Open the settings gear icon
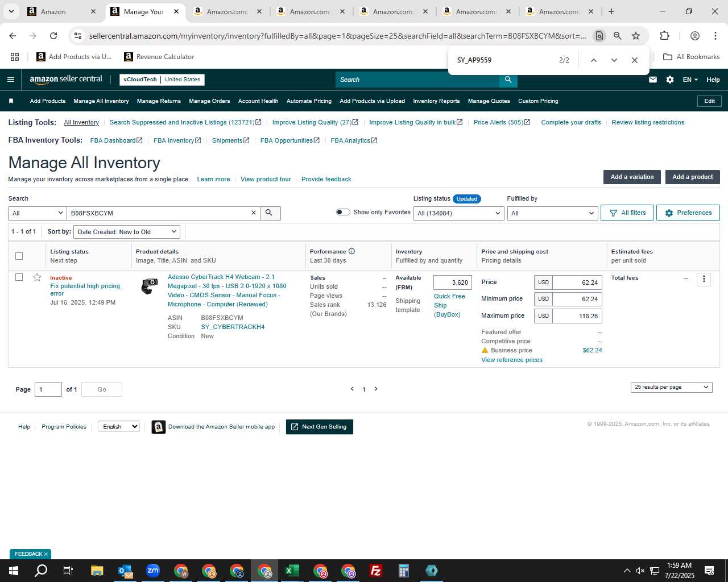Image resolution: width=728 pixels, height=582 pixels. [670, 80]
